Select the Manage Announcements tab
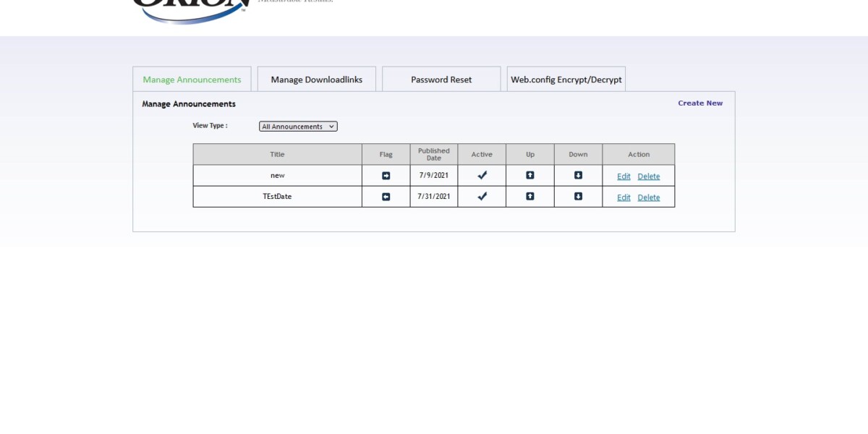 pos(192,80)
